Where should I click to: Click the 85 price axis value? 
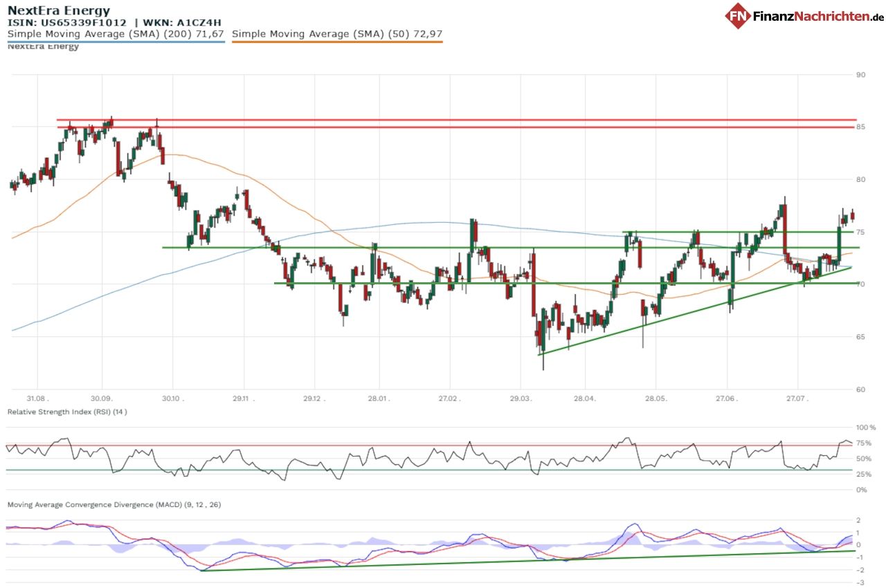coord(861,127)
